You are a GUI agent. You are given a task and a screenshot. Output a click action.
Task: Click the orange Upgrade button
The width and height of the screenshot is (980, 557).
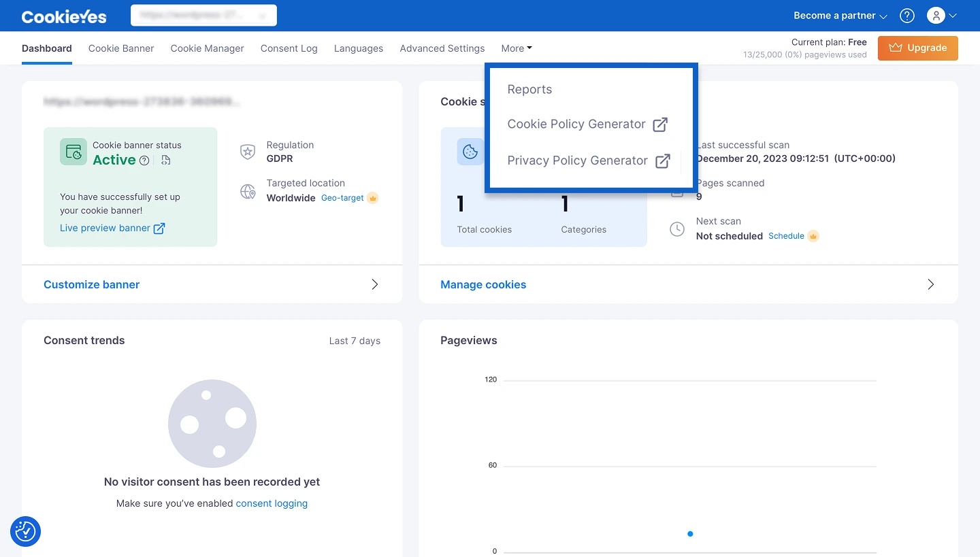click(x=917, y=48)
